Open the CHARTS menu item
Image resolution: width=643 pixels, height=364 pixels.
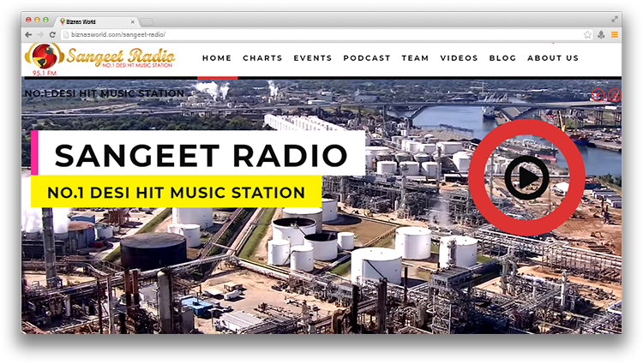(x=262, y=58)
